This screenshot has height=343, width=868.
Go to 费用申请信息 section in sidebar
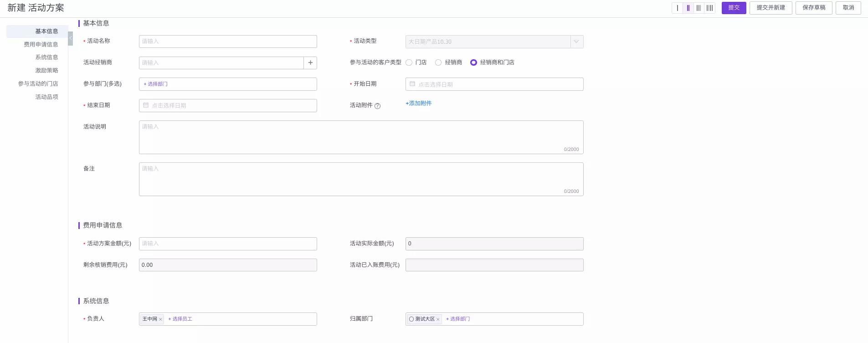coord(41,45)
